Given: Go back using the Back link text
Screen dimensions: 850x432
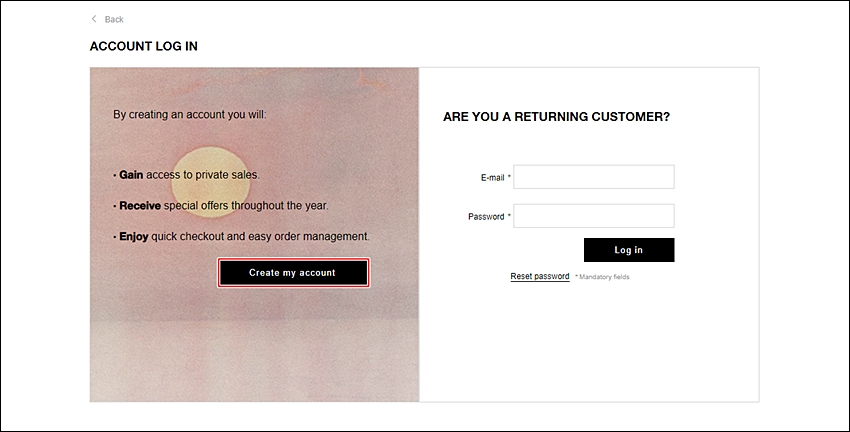Looking at the screenshot, I should tap(114, 20).
